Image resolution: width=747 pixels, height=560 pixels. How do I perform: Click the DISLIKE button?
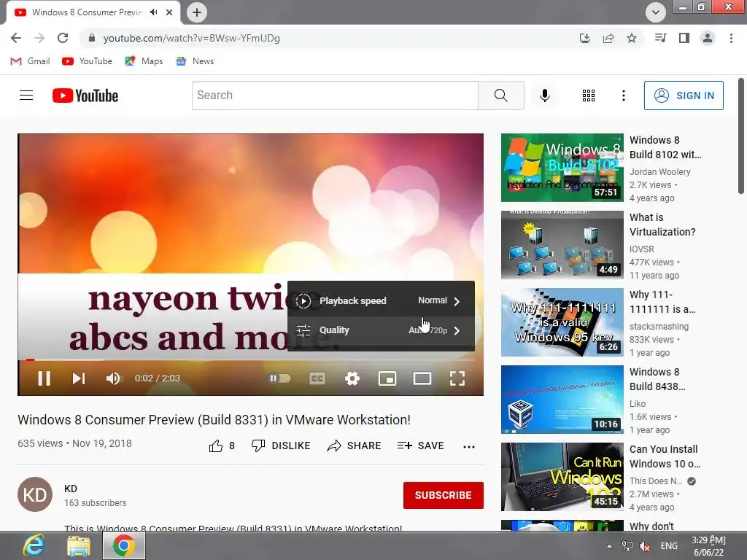tap(281, 446)
